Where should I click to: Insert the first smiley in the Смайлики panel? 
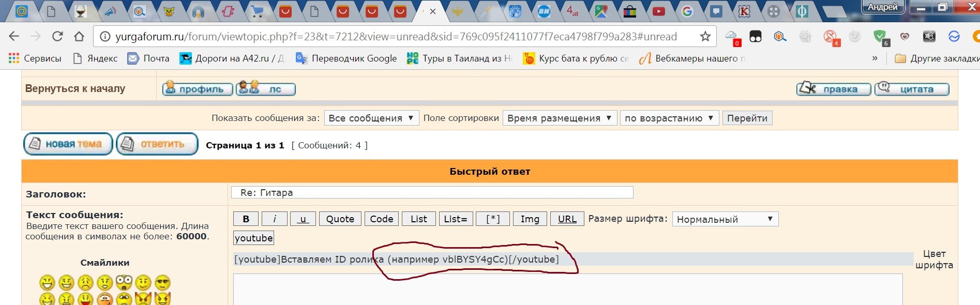(x=47, y=283)
